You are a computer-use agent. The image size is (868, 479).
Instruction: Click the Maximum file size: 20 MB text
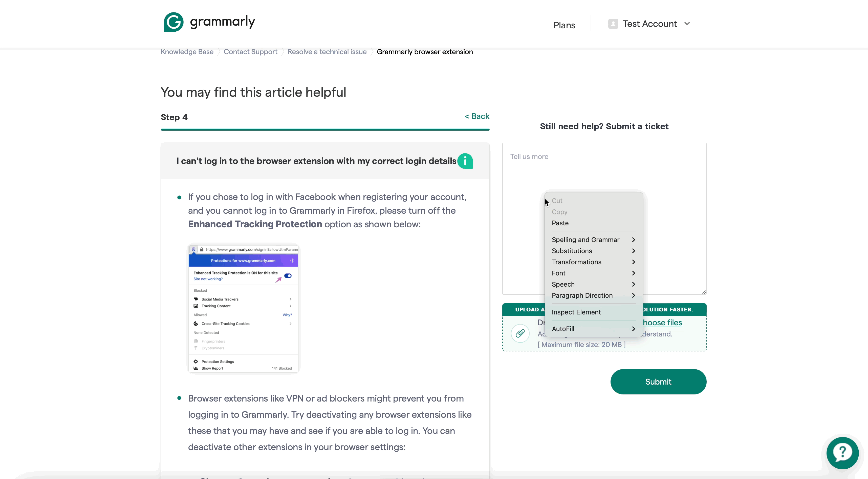click(x=581, y=344)
